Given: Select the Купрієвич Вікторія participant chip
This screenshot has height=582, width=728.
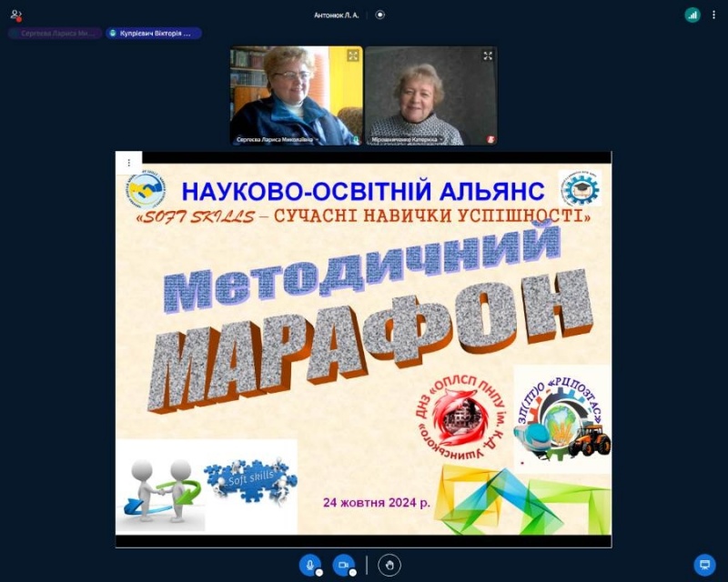Looking at the screenshot, I should pos(153,33).
